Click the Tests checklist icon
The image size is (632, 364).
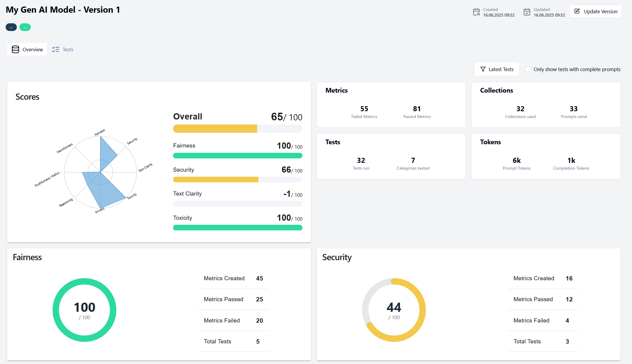pyautogui.click(x=56, y=50)
